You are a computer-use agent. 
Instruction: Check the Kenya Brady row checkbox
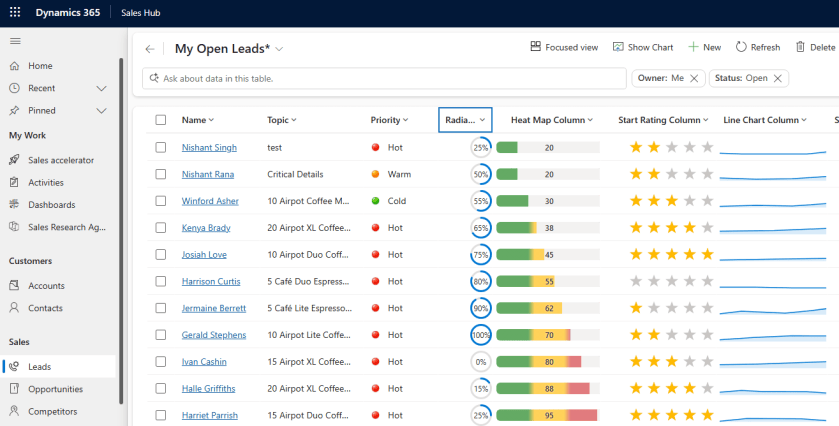click(161, 227)
